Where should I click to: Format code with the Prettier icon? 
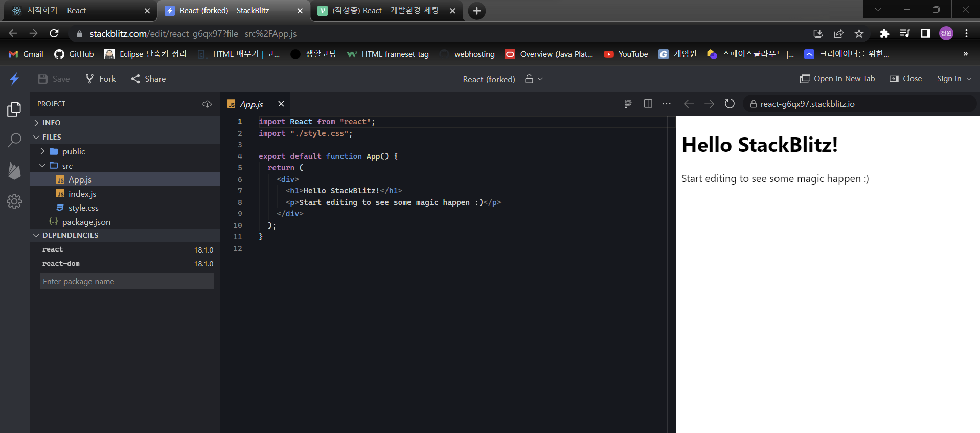[628, 104]
